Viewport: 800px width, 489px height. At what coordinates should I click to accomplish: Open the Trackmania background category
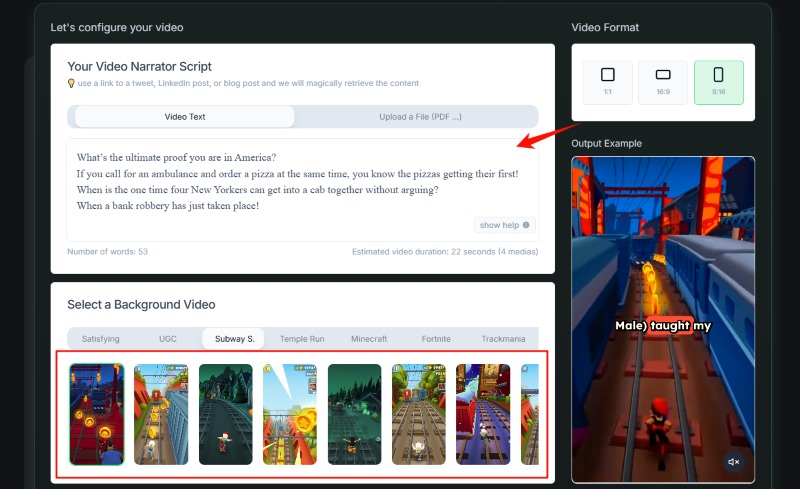tap(503, 339)
